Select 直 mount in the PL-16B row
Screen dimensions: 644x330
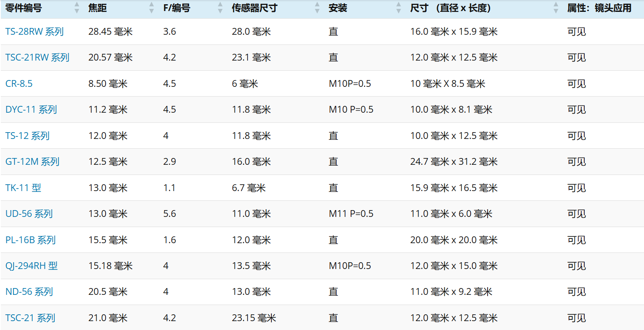tap(333, 240)
